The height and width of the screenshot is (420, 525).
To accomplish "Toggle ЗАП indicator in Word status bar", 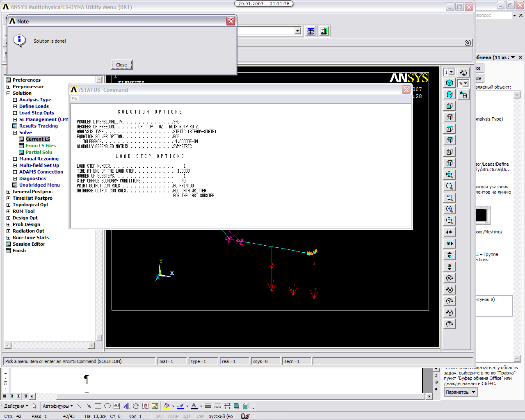I will point(159,416).
